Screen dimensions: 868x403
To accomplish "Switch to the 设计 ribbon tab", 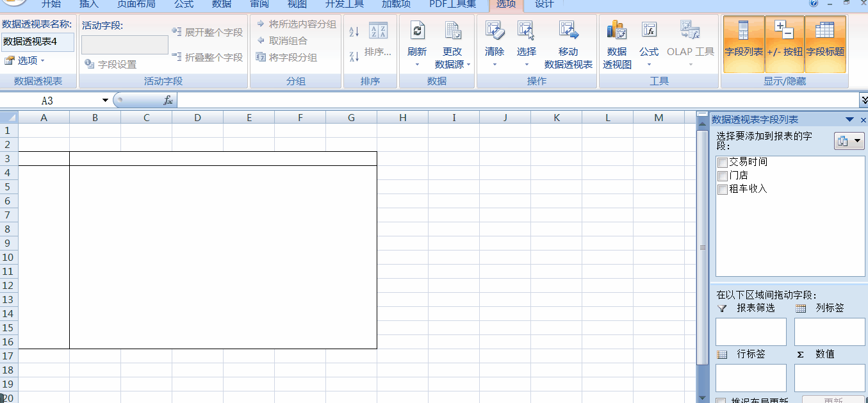I will click(544, 5).
